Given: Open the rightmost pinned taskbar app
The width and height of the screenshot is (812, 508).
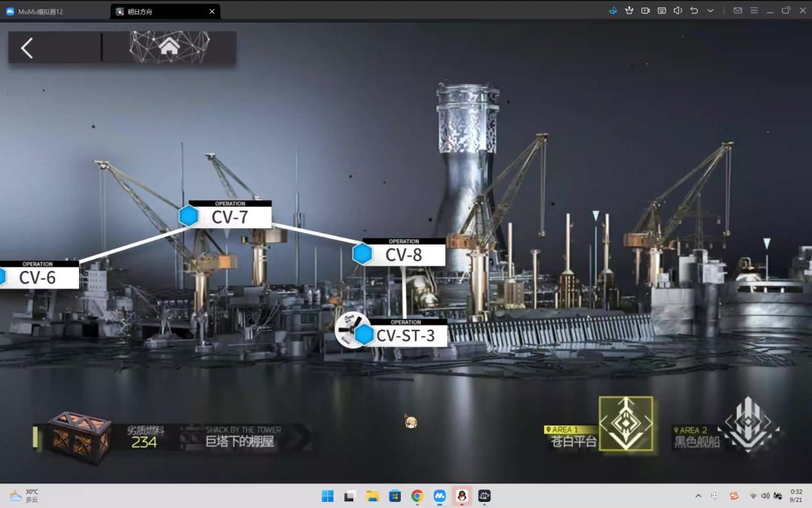Looking at the screenshot, I should tap(484, 496).
